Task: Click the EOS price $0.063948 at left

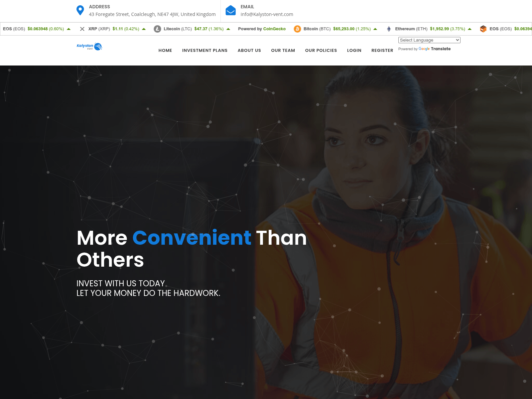Action: click(38, 29)
